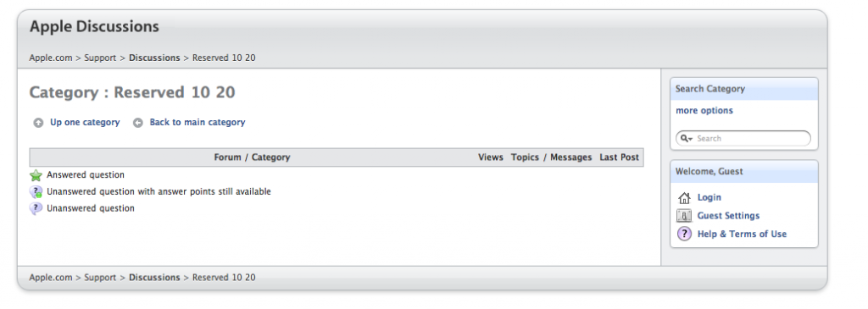Open the search magnifier dropdown arrow
Screen dimensions: 868x309
[687, 138]
